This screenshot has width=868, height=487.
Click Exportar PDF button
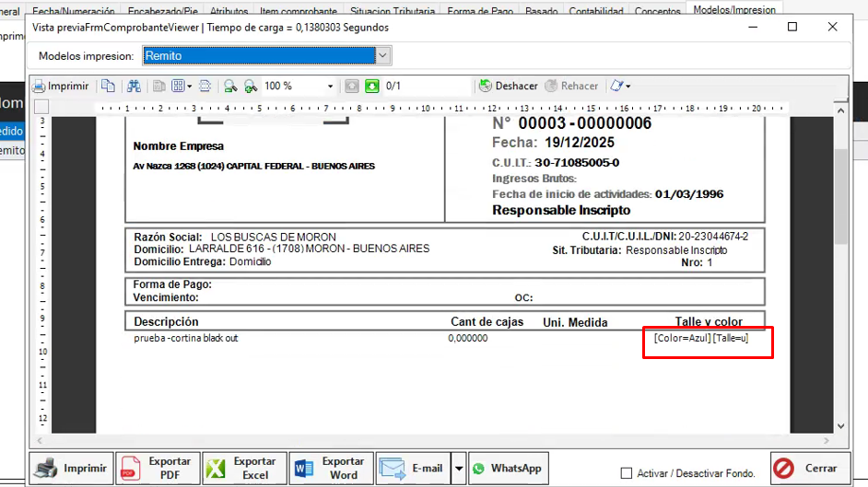click(x=158, y=469)
